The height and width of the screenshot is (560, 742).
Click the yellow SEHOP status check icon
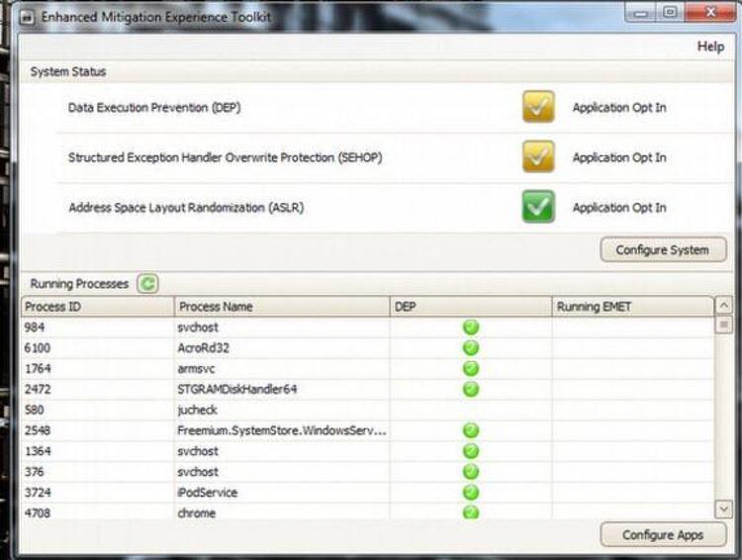(538, 156)
